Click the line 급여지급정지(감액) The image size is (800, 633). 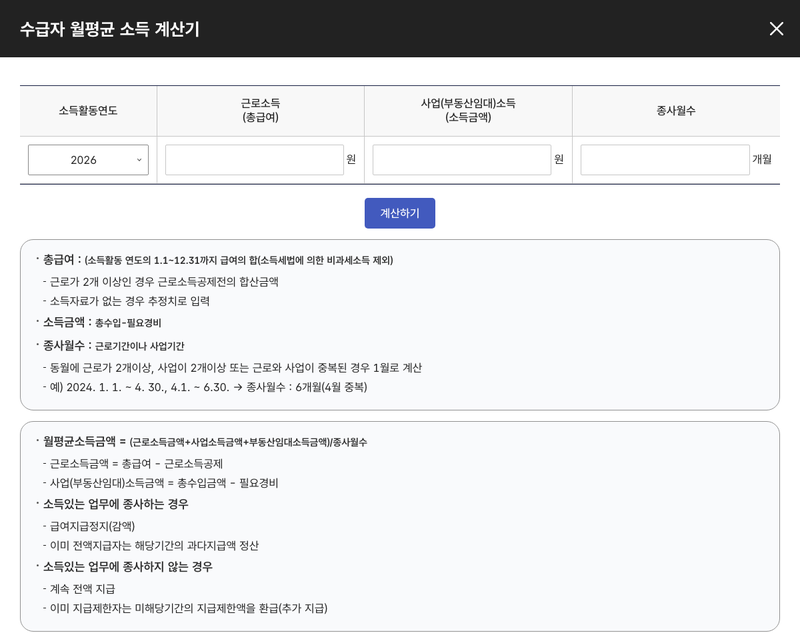point(89,526)
